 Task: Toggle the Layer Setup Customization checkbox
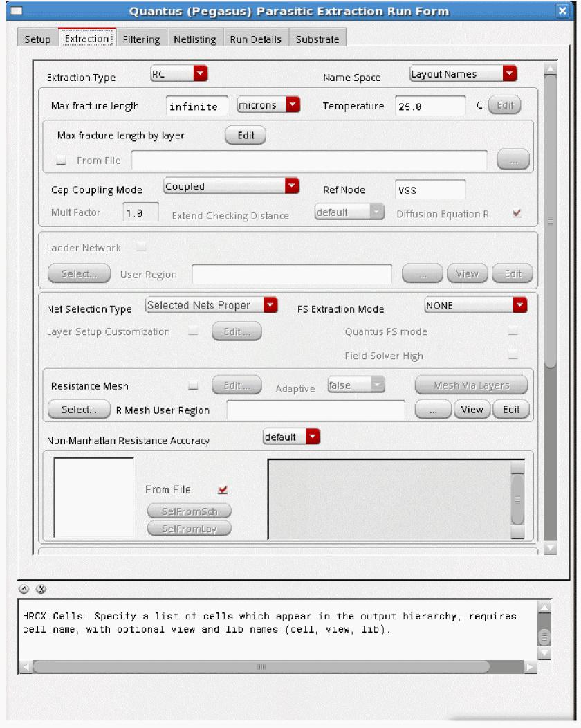click(193, 331)
